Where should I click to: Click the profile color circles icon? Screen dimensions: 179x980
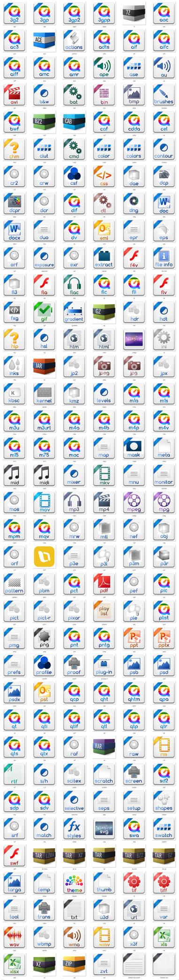[x=44, y=666]
